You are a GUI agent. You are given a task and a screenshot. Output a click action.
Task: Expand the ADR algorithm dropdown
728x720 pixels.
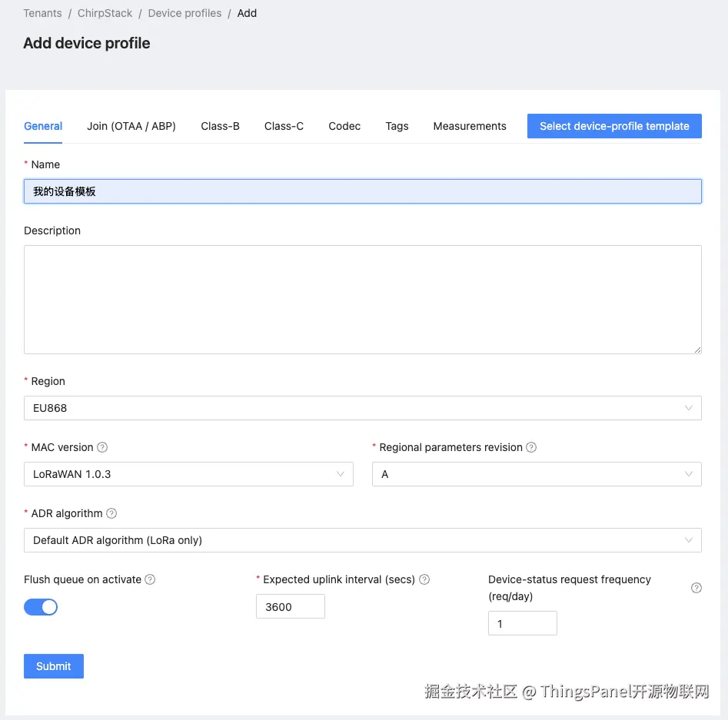362,540
